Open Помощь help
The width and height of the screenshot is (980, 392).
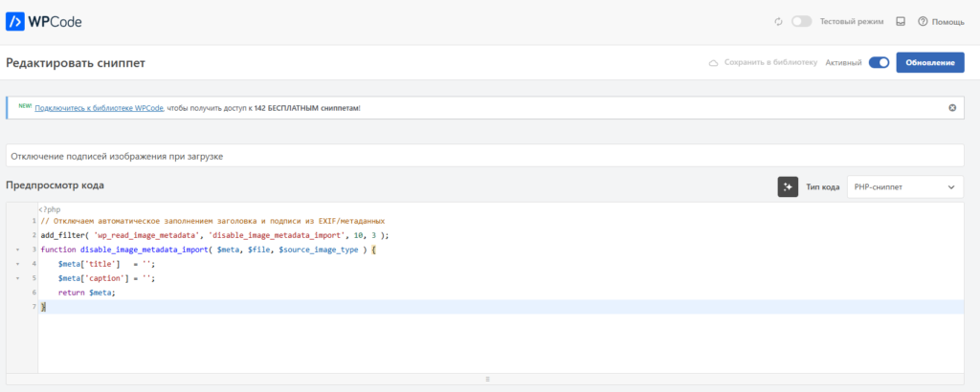coord(942,21)
